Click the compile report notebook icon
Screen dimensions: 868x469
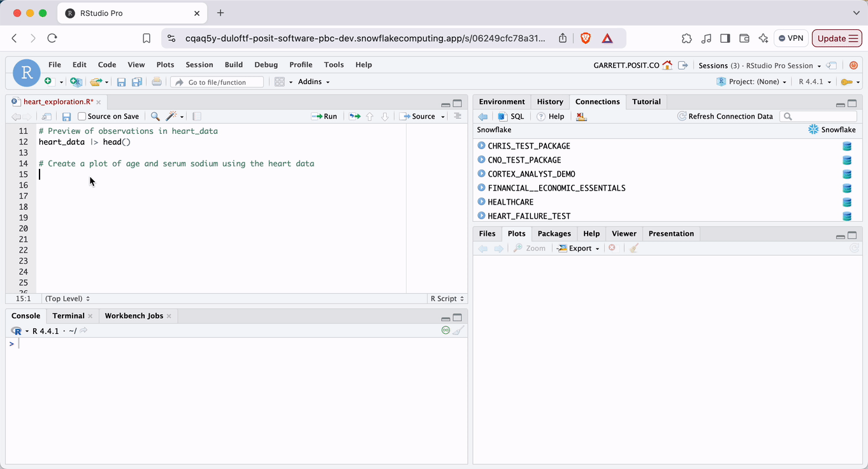pos(197,117)
